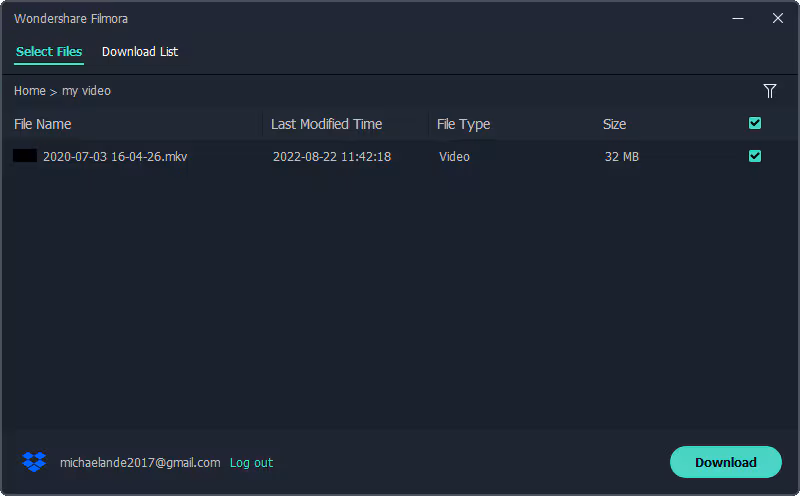
Task: Minimize the Wondershare Filmora window
Action: tap(738, 18)
